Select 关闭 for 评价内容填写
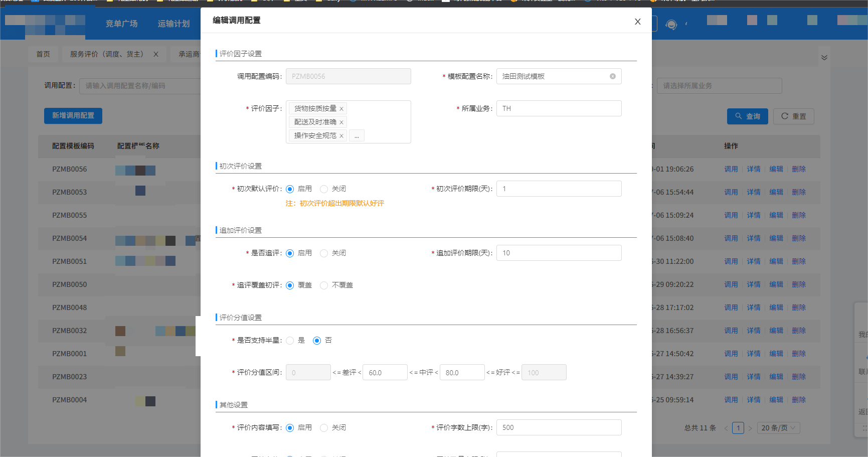The width and height of the screenshot is (868, 457). [324, 428]
